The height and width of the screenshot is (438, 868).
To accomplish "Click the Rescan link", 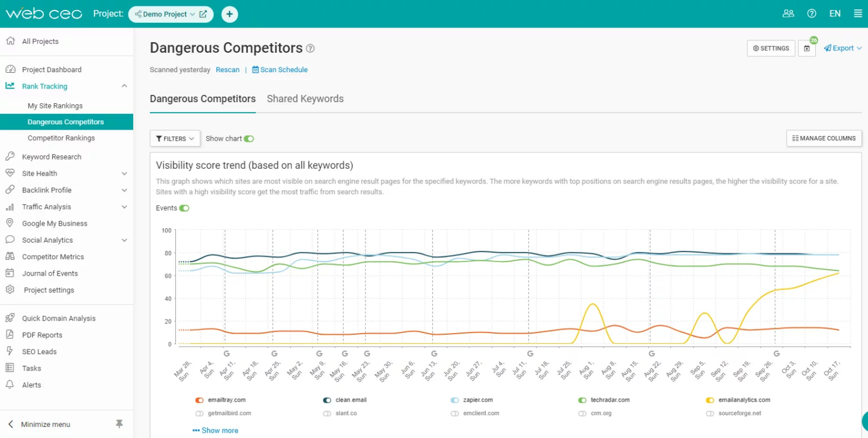I will pos(228,69).
